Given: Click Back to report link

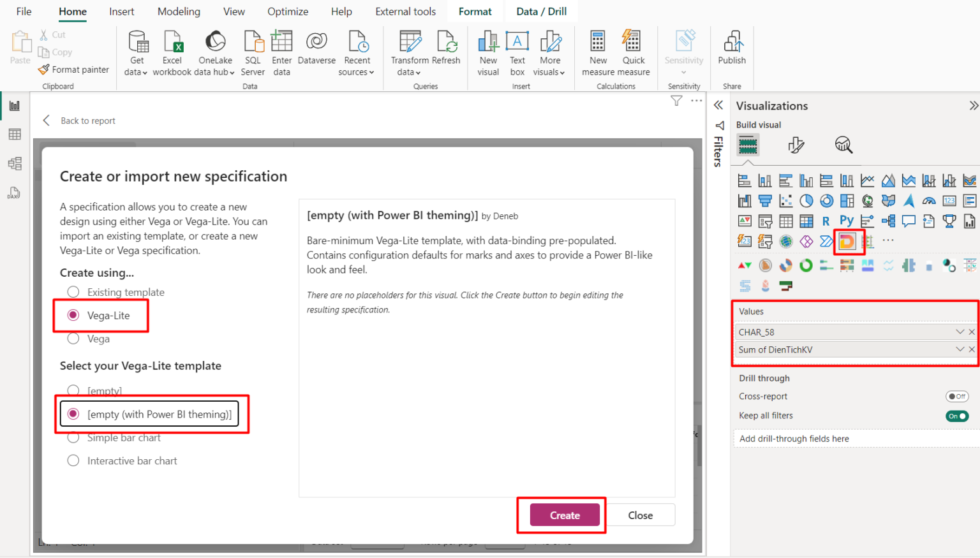Looking at the screenshot, I should [x=87, y=121].
